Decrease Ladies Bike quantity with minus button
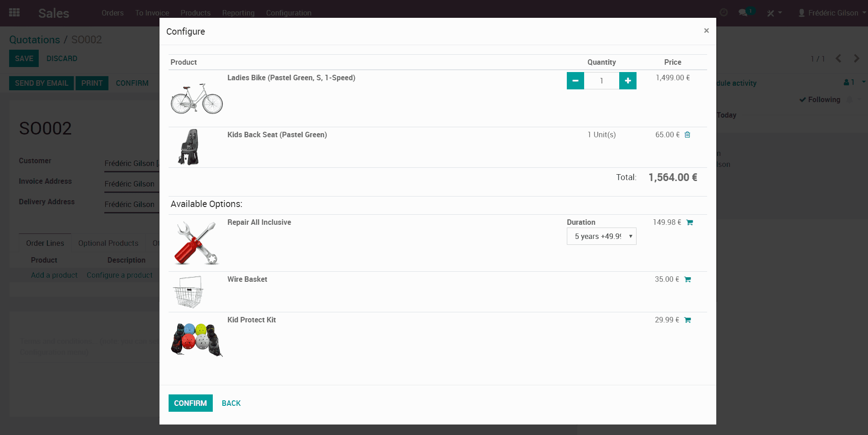 tap(575, 81)
